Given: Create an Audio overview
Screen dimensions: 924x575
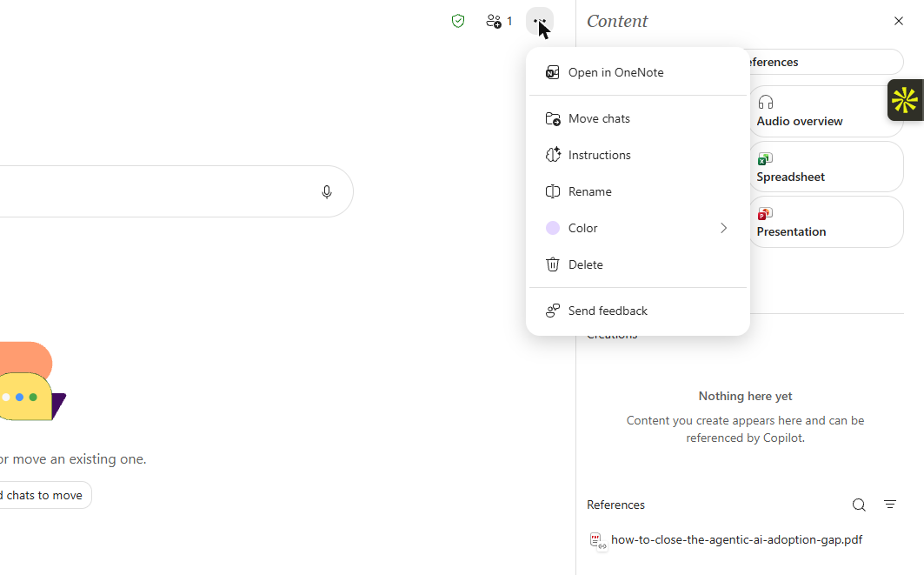Looking at the screenshot, I should (826, 111).
